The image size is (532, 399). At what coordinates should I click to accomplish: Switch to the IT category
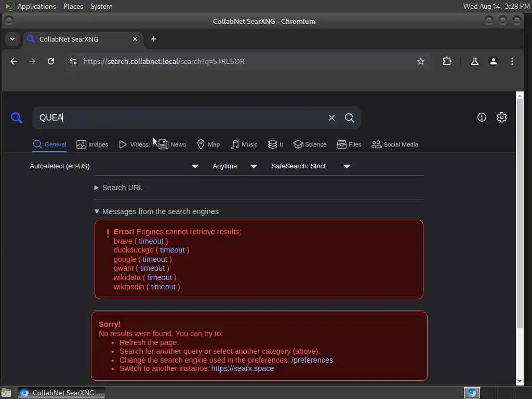point(275,144)
